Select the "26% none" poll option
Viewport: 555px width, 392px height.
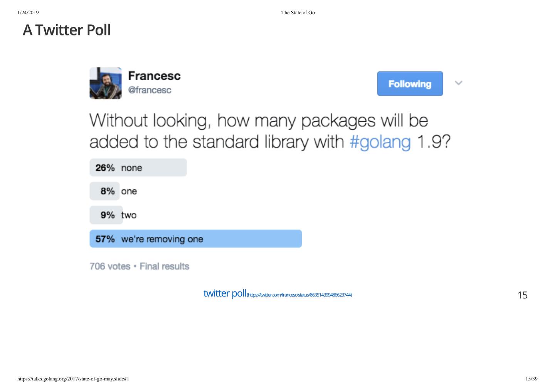[138, 168]
